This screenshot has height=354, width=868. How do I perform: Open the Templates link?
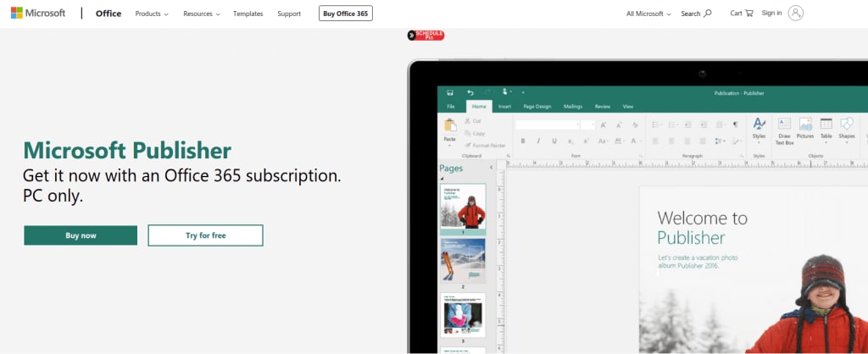(x=248, y=14)
